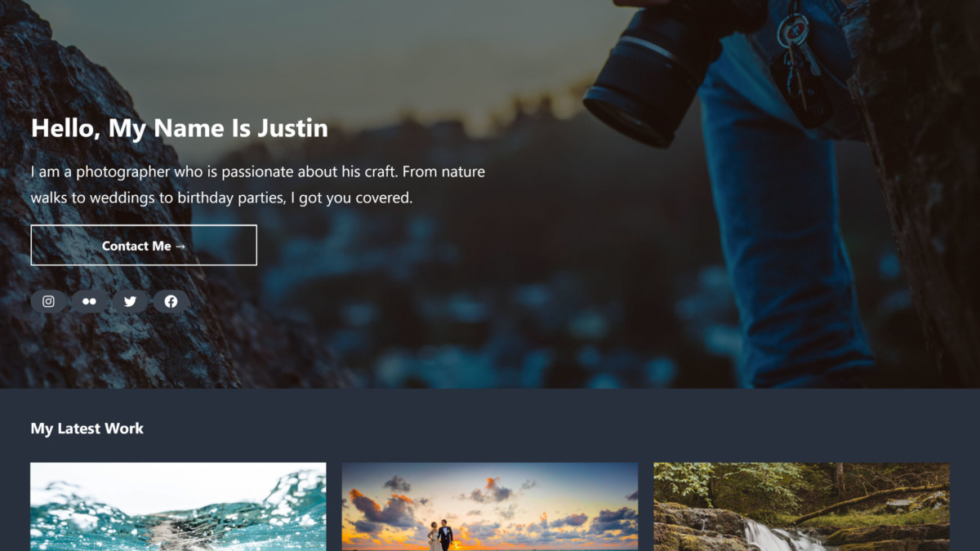Open the Facebook icon link
This screenshot has width=980, height=551.
coord(171,301)
